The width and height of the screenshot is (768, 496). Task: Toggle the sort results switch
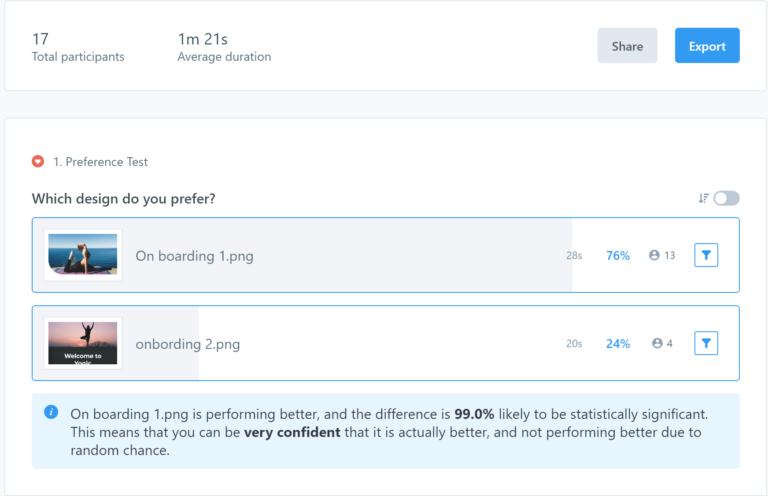click(x=726, y=198)
